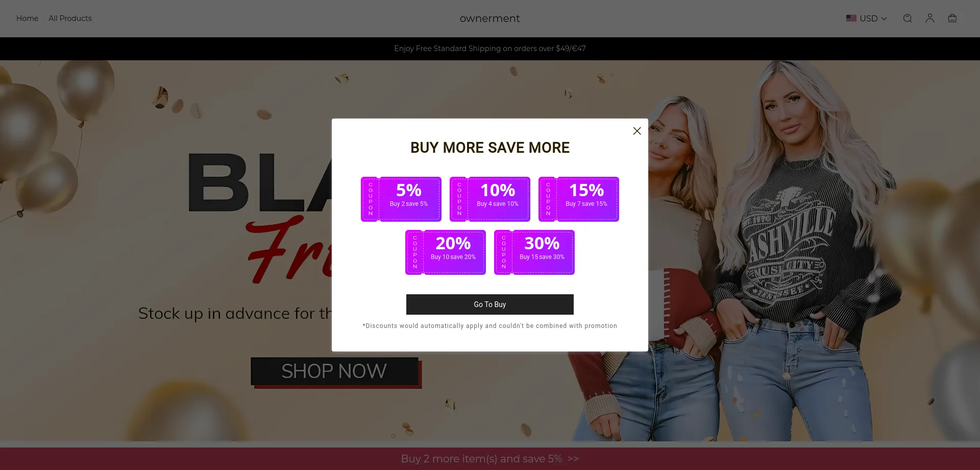
Task: Select the 10% coupon card
Action: [x=490, y=199]
